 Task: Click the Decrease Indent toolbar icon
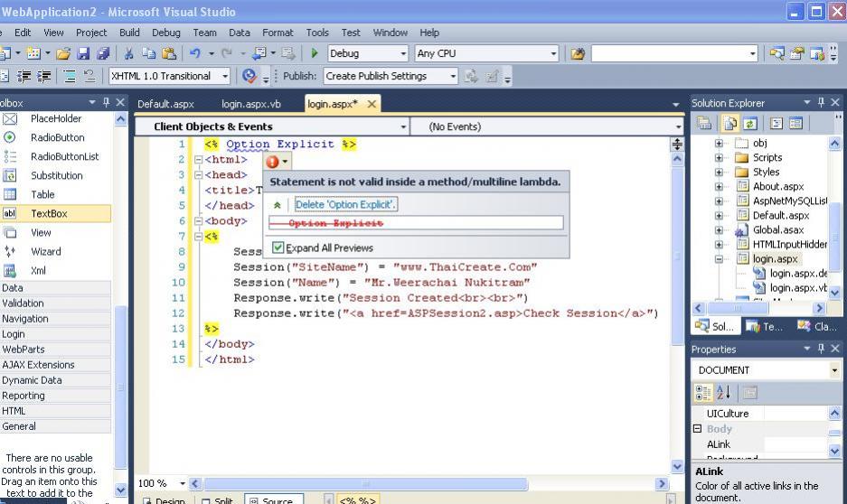tap(24, 76)
